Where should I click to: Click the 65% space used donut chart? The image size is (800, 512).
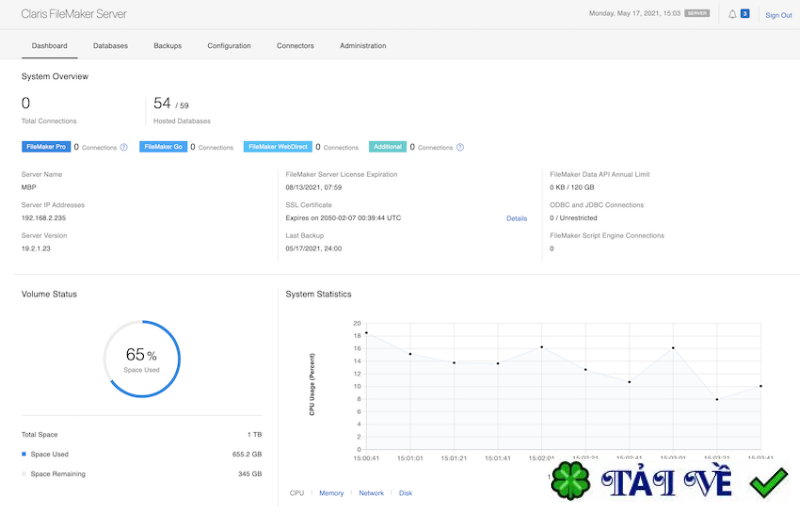[x=142, y=358]
